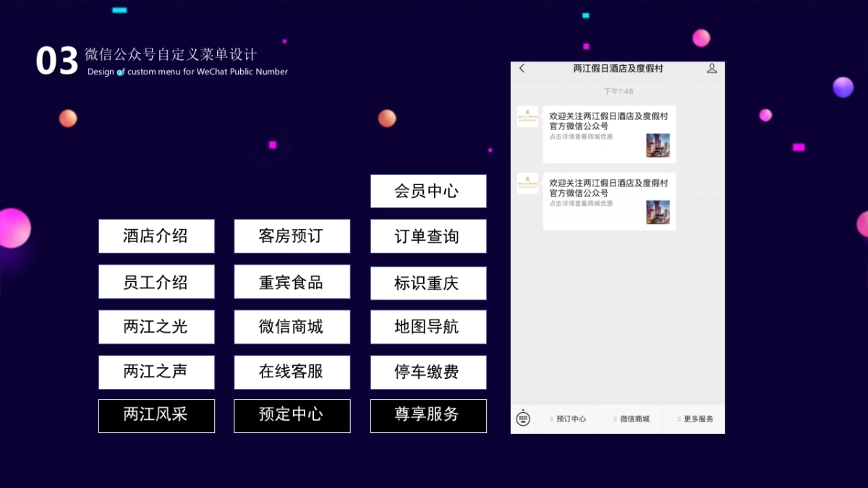The height and width of the screenshot is (488, 868).
Task: Click the dark 尊享服务 box
Action: (428, 416)
